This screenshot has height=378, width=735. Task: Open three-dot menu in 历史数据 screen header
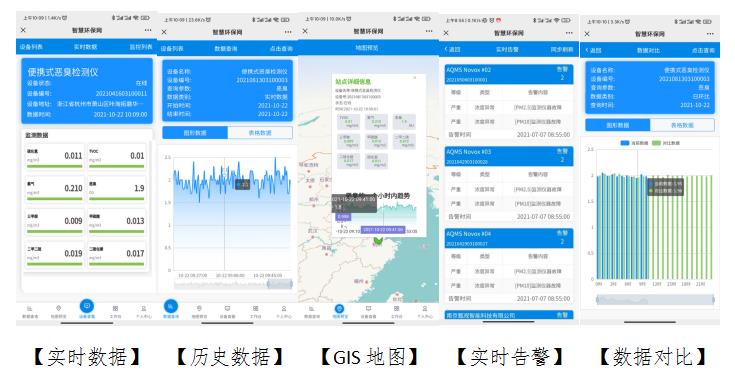(x=288, y=32)
